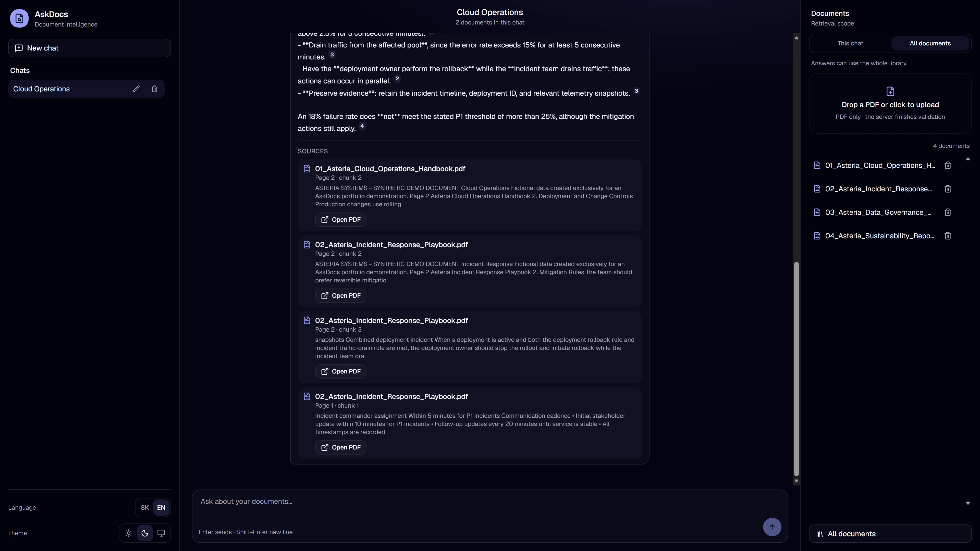Viewport: 980px width, 551px height.
Task: Select the dark theme moon icon
Action: point(145,533)
